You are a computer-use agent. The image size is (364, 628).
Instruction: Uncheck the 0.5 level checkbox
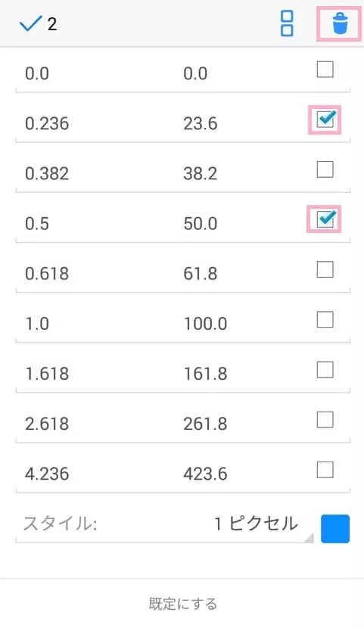325,219
